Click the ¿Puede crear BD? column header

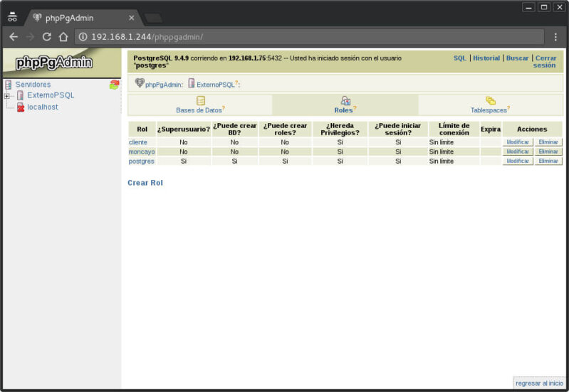pyautogui.click(x=235, y=129)
